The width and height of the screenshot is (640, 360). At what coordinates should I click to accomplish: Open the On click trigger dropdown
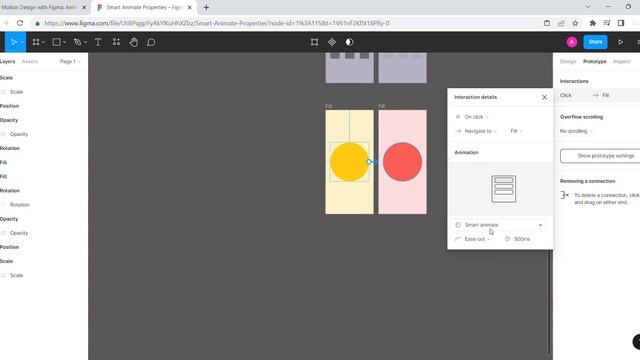click(476, 117)
